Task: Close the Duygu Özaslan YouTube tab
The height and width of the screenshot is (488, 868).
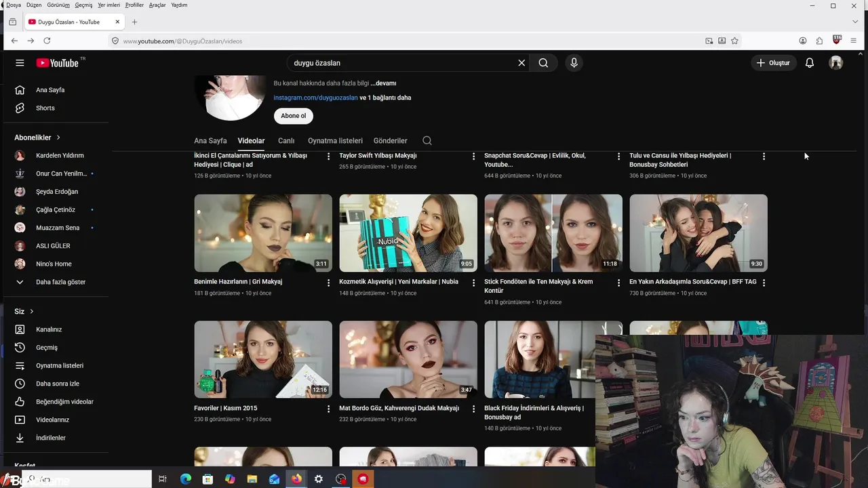Action: coord(117,22)
